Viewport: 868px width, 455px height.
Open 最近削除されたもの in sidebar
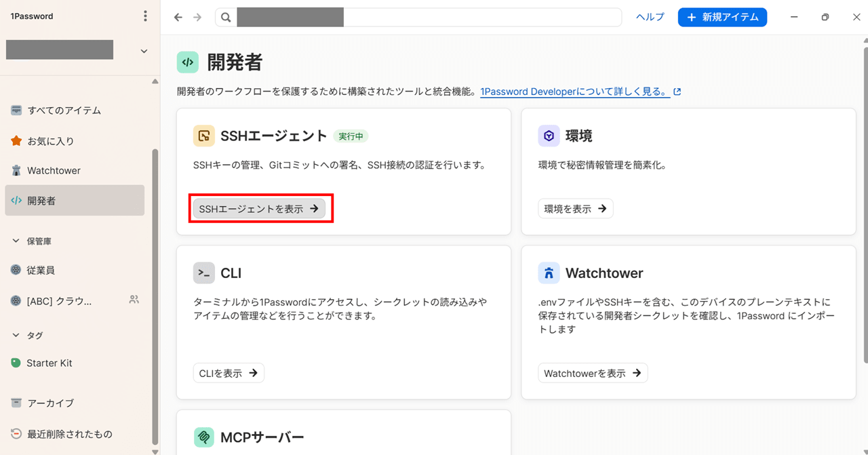(75, 434)
